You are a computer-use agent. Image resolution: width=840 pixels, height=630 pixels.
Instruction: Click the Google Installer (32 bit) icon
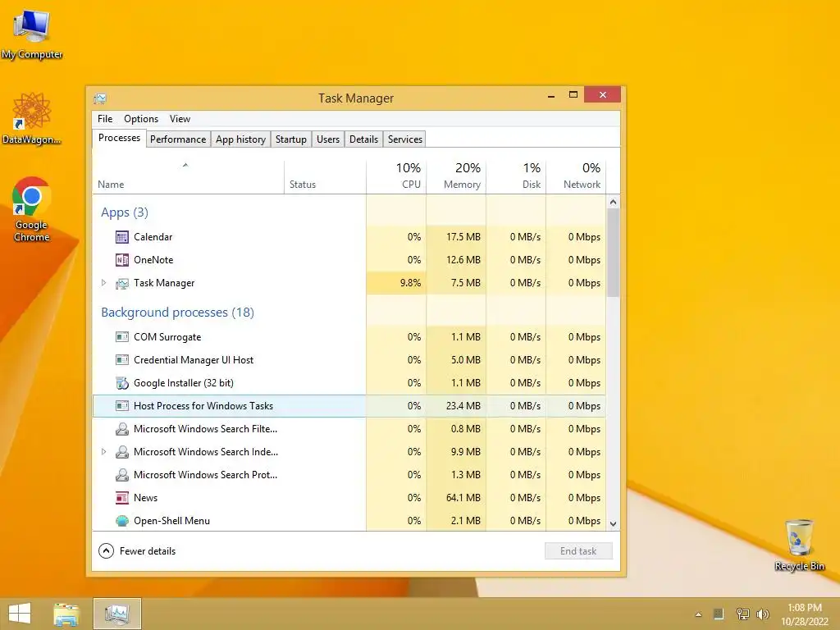point(122,383)
